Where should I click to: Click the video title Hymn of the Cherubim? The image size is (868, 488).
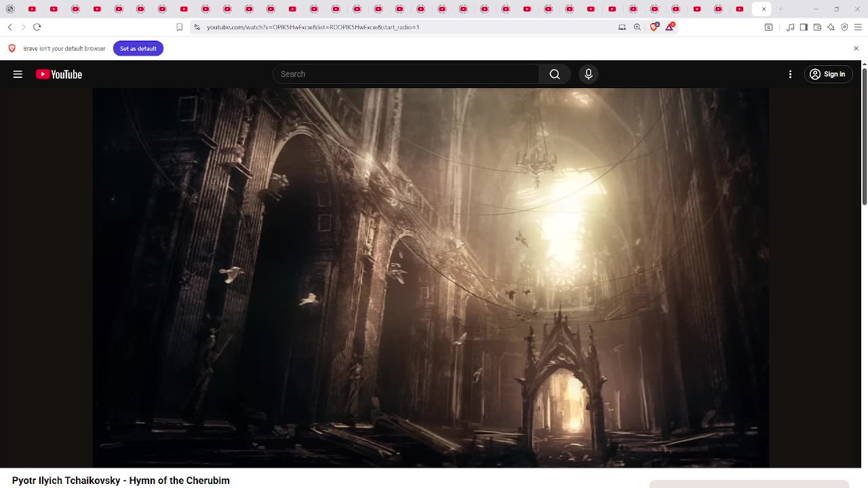pyautogui.click(x=121, y=481)
